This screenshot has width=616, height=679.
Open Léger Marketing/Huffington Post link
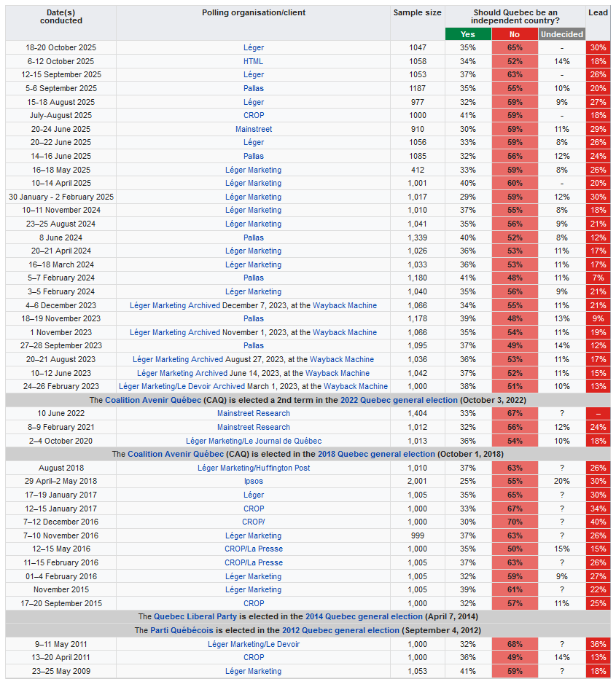click(x=254, y=468)
